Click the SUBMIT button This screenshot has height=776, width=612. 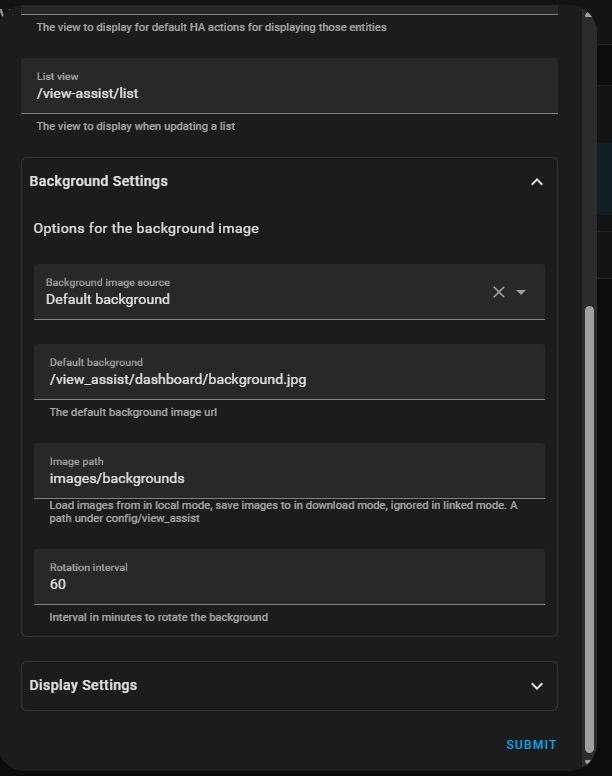point(531,744)
